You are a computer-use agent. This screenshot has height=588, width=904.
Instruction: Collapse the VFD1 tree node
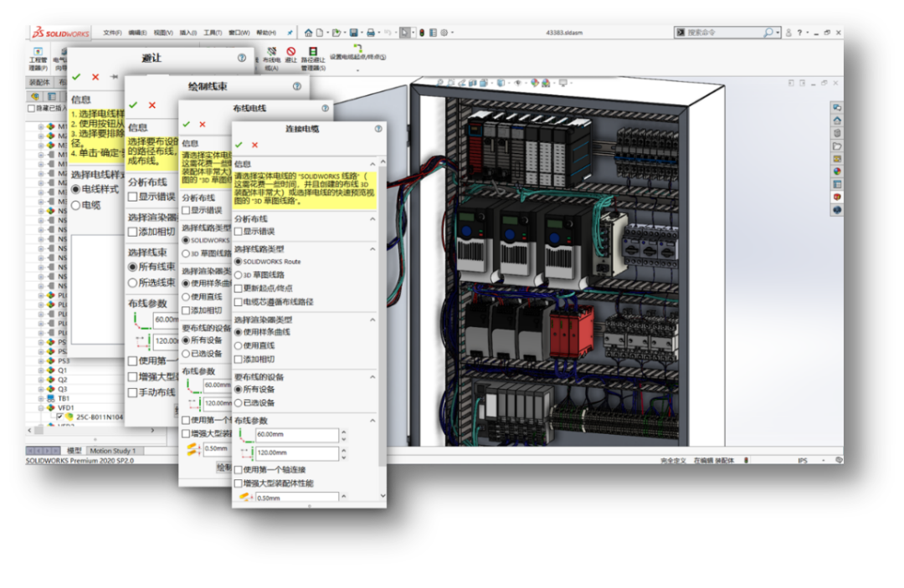click(41, 407)
